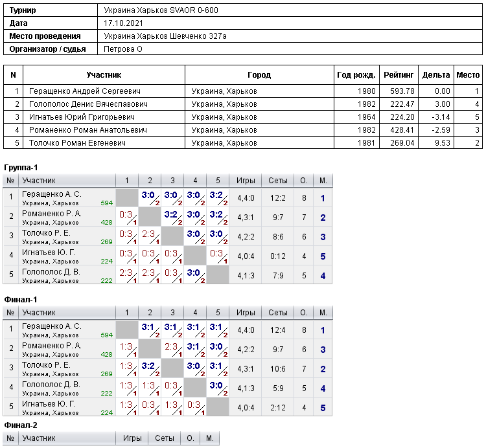Viewport: 486px width, 448px height.
Task: Click sets total 12:2 in Группа-1
Action: 278,198
